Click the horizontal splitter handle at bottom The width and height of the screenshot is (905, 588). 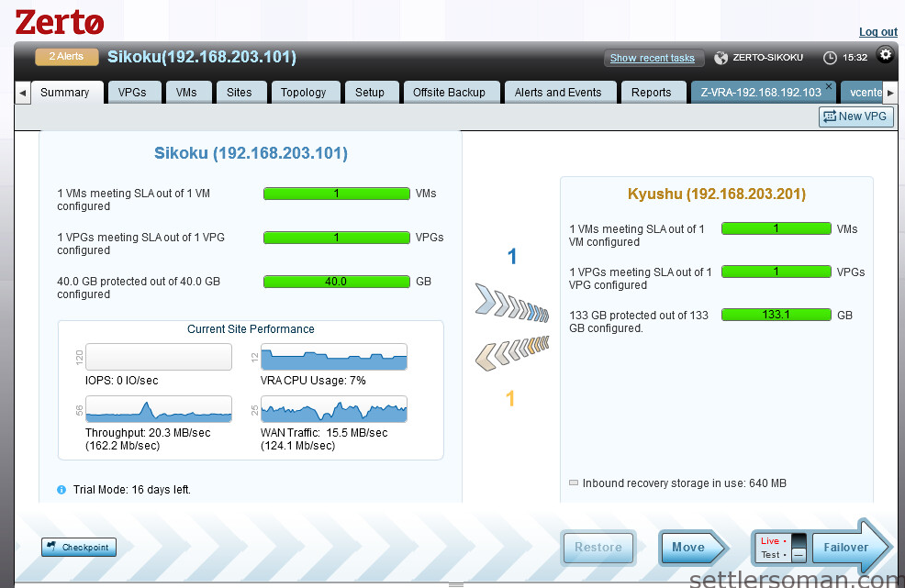[x=456, y=584]
